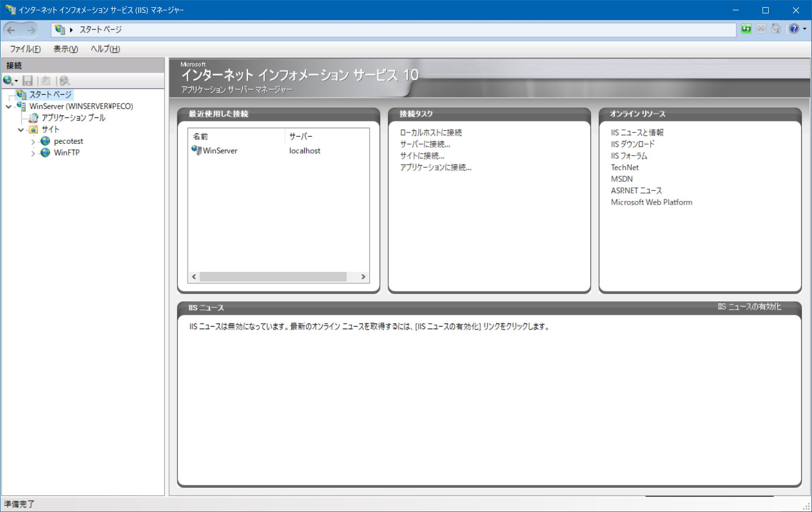Open the 表示(V) menu
The image size is (812, 512).
point(66,49)
